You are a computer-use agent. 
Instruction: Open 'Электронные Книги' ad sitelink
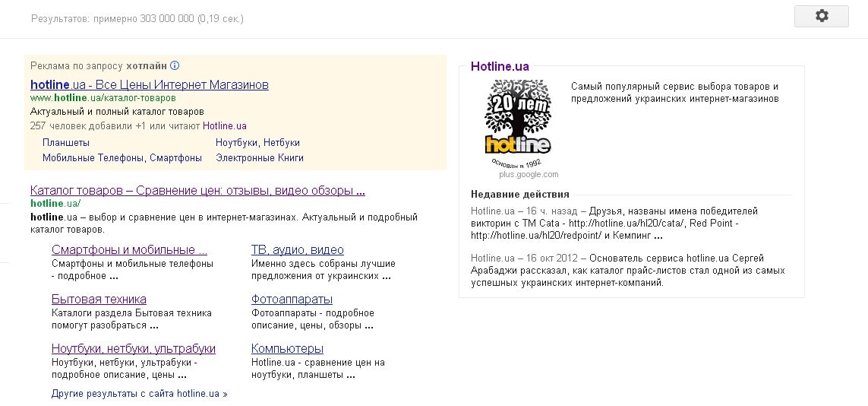coord(259,158)
